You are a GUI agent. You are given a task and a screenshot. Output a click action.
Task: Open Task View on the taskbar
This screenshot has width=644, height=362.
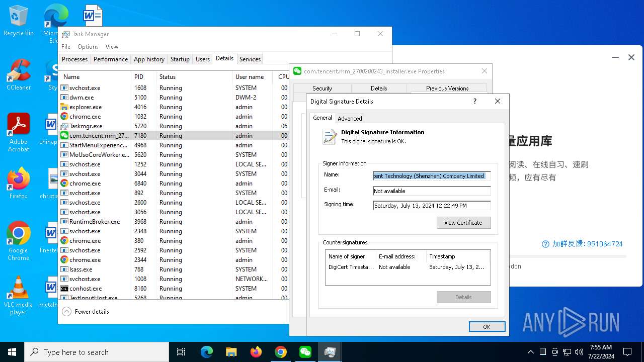181,352
